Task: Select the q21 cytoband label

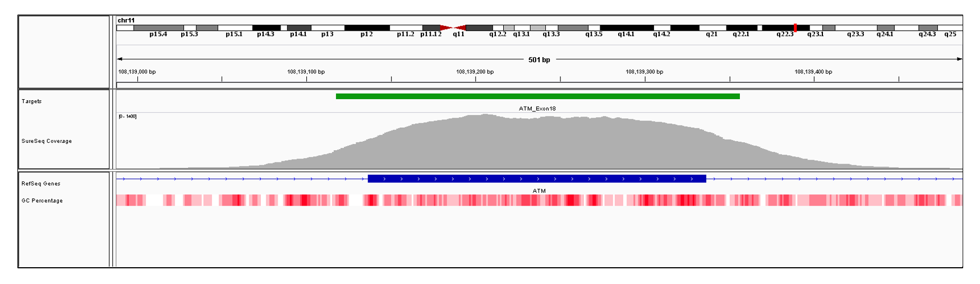Action: click(x=711, y=34)
